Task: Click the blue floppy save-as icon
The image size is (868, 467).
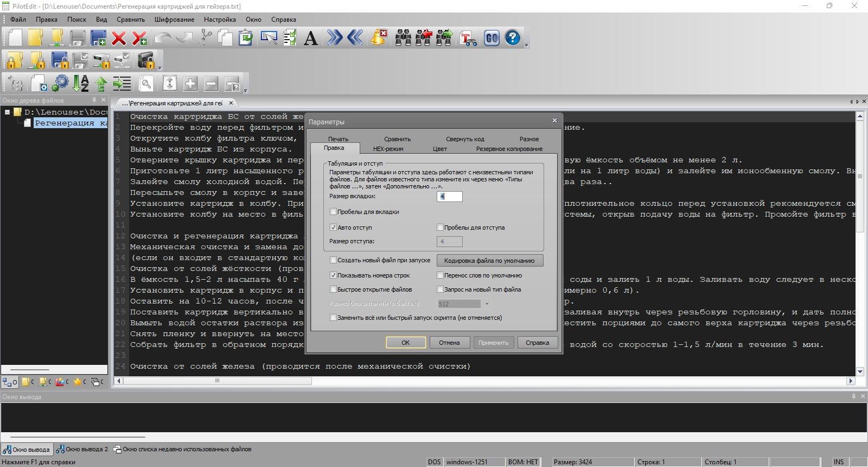Action: [98, 38]
